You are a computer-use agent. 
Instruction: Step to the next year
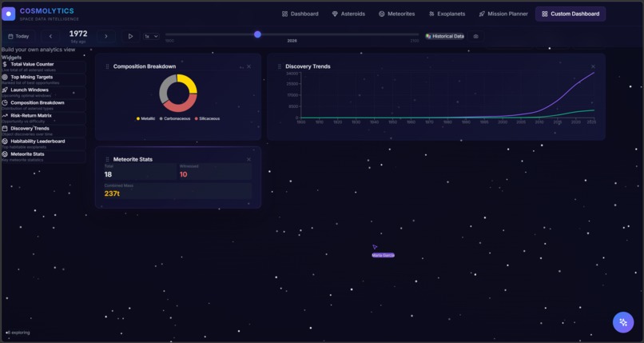pos(106,36)
